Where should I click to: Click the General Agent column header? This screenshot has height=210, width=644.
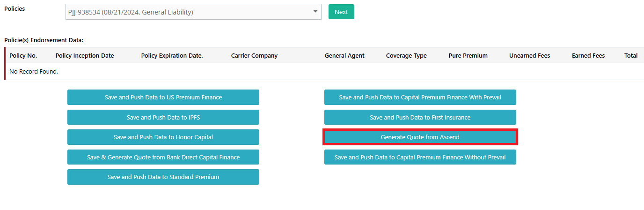click(x=344, y=55)
